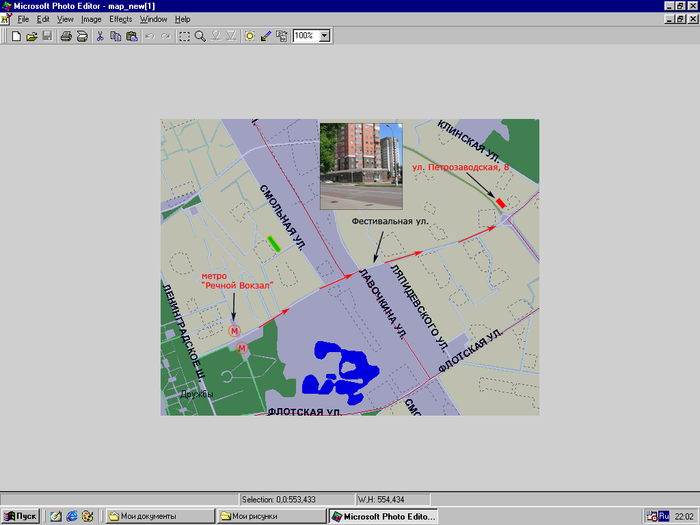This screenshot has height=525, width=700.
Task: Click the Cut scissors icon
Action: (x=100, y=36)
